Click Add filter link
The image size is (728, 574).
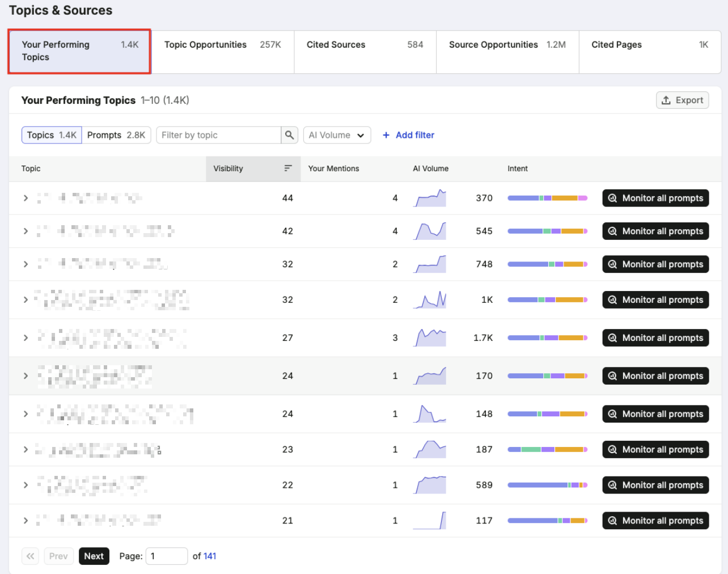(x=409, y=135)
